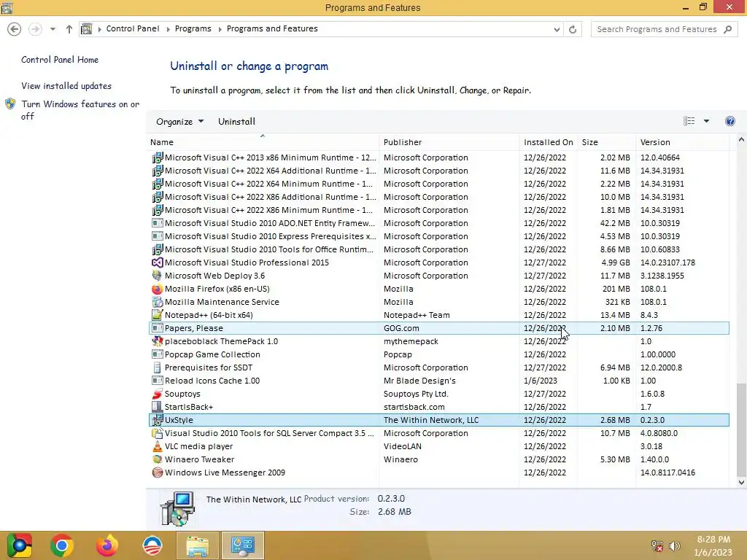
Task: Sort list by Name column header
Action: (x=263, y=142)
